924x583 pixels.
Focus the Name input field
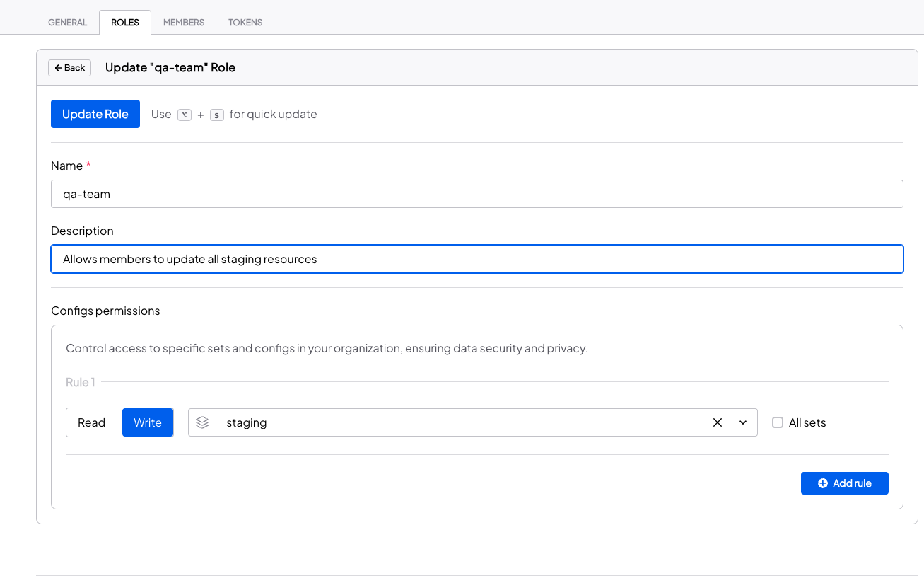tap(476, 194)
